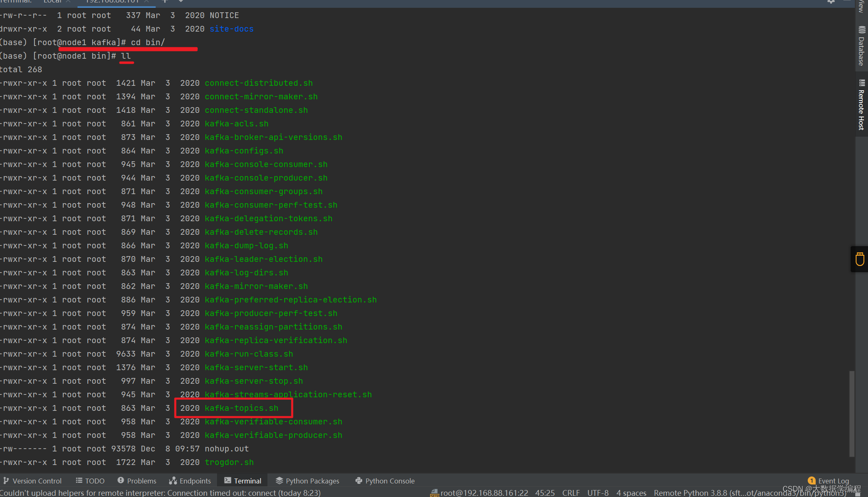Click the kafka-verifiable-producer.sh file name

274,435
